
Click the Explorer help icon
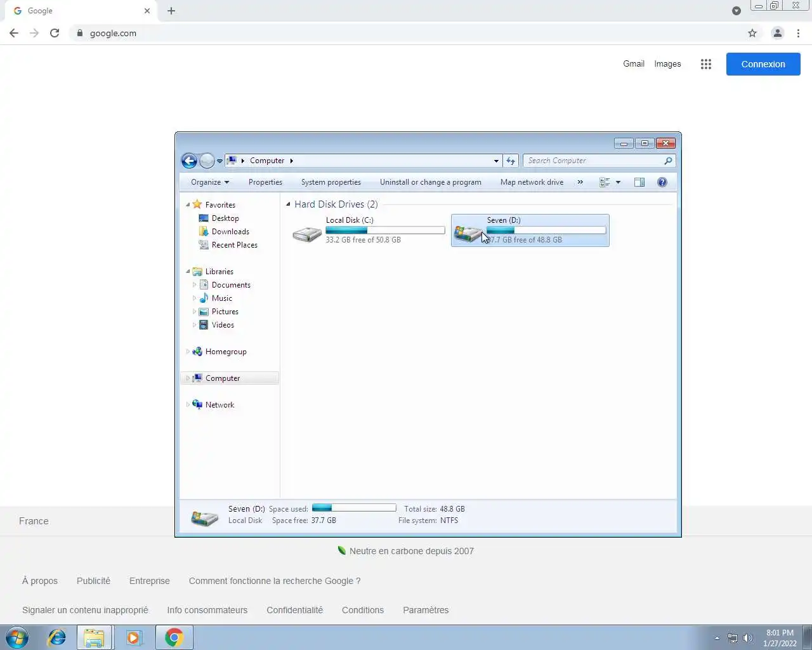(x=662, y=182)
